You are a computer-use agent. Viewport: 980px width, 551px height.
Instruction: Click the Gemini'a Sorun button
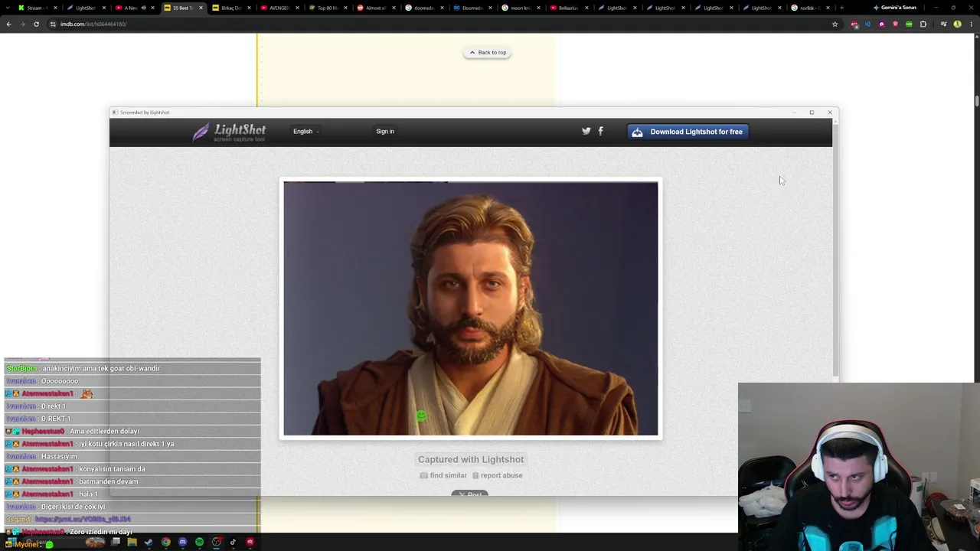(x=895, y=8)
